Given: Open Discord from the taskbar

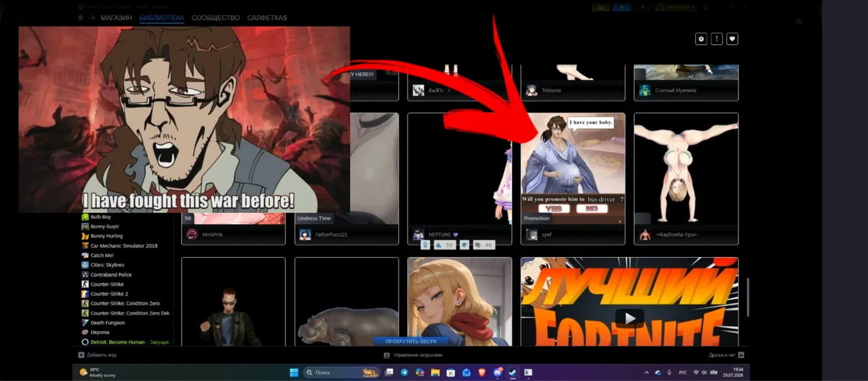Looking at the screenshot, I should pos(498,372).
